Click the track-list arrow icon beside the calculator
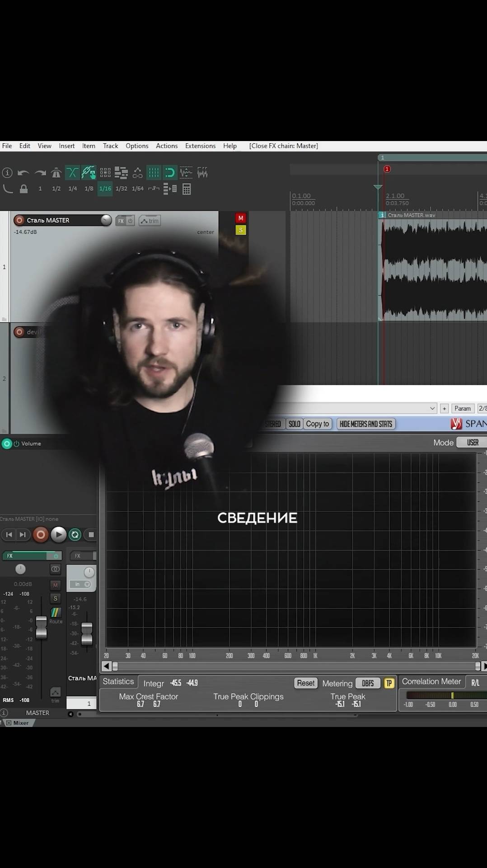The width and height of the screenshot is (487, 868). [x=170, y=189]
